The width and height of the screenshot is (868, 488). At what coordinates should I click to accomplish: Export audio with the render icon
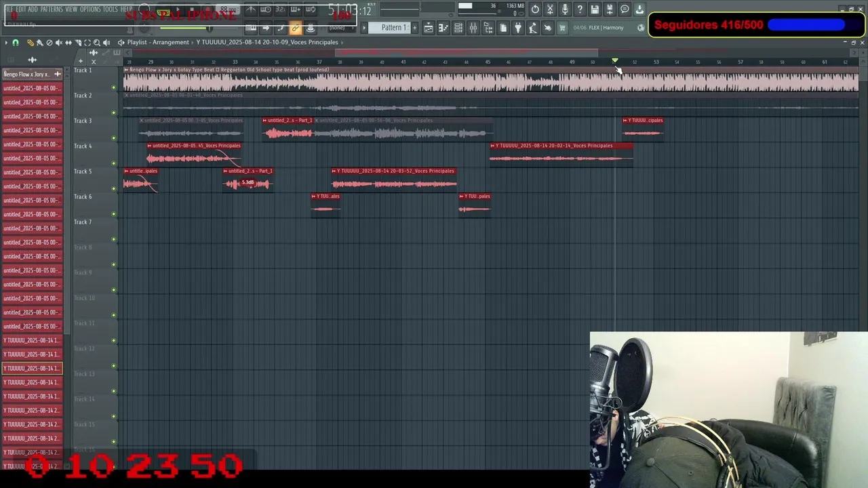point(610,9)
